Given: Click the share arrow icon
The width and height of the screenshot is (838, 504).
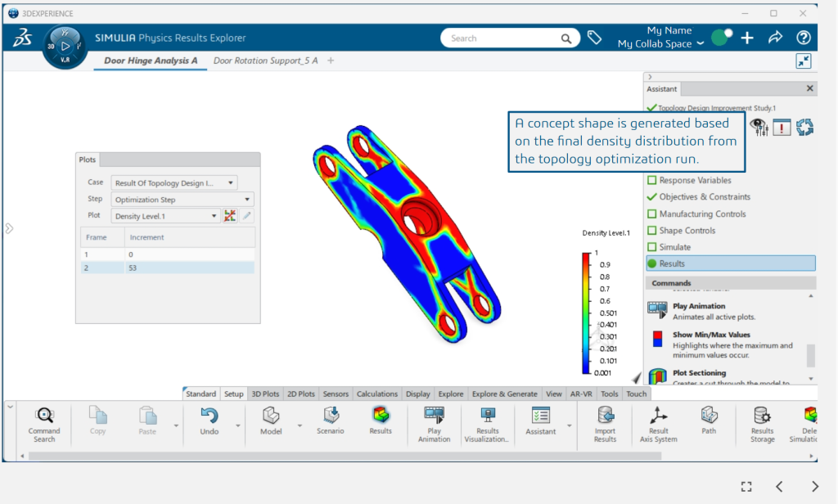Looking at the screenshot, I should coord(775,38).
